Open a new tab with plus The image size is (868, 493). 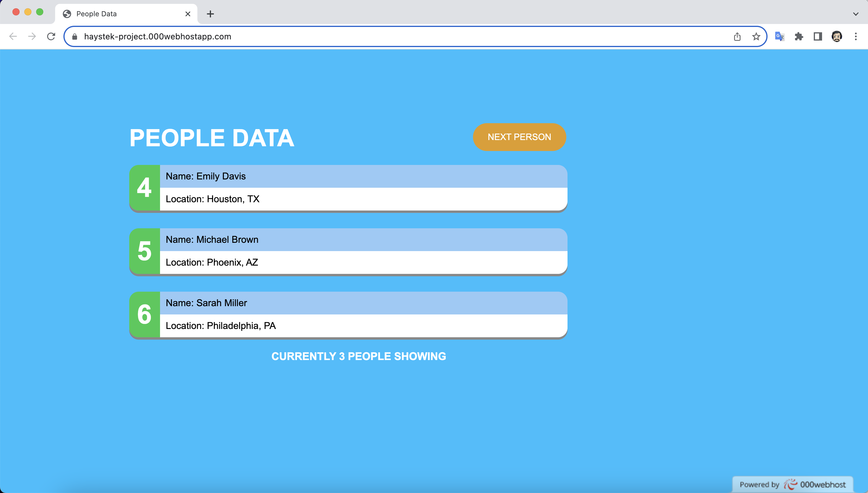click(210, 14)
